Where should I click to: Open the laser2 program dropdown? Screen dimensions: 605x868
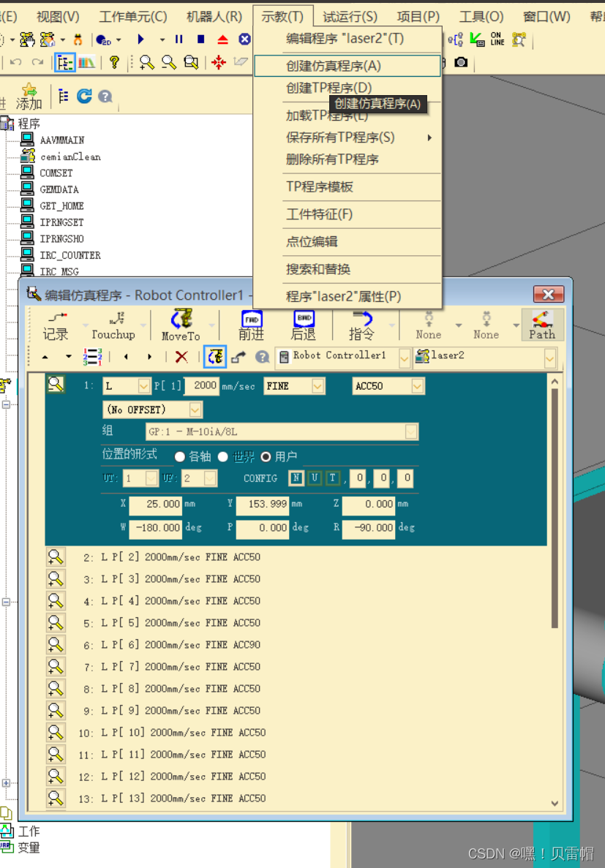549,358
